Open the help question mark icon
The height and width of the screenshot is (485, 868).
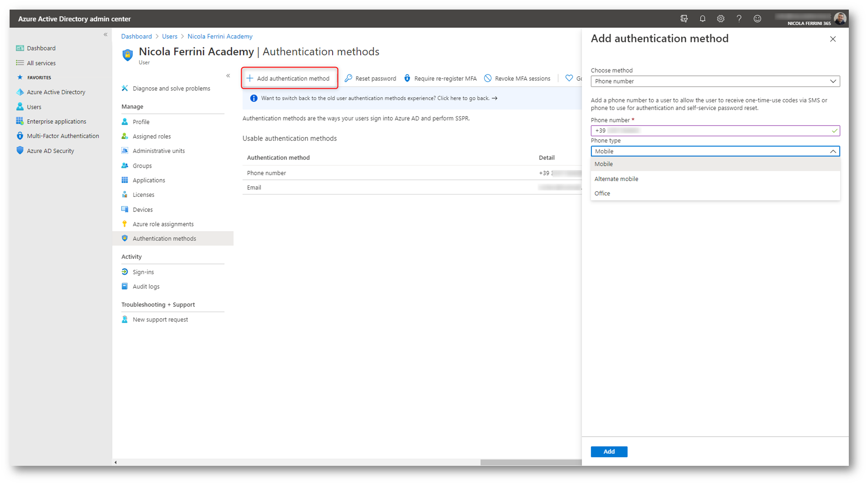pyautogui.click(x=739, y=19)
